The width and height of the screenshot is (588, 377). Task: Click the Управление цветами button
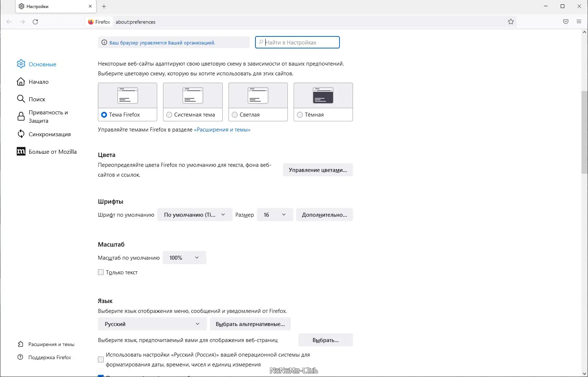(x=318, y=170)
